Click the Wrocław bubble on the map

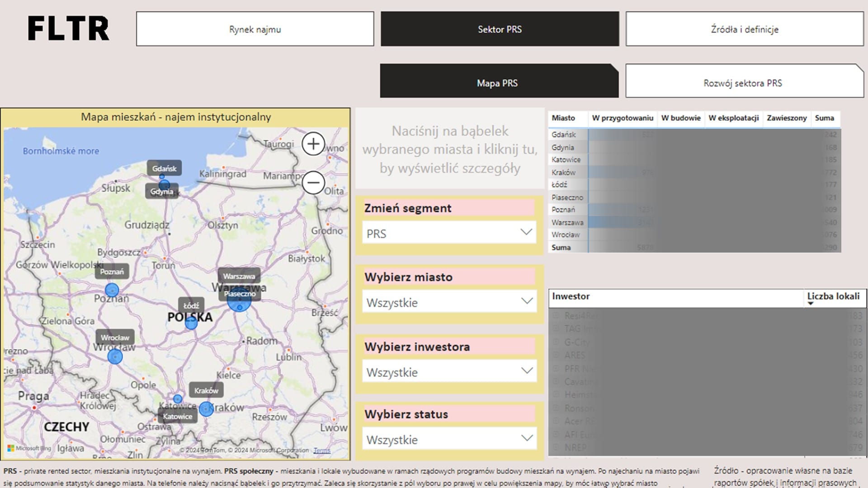click(x=115, y=357)
